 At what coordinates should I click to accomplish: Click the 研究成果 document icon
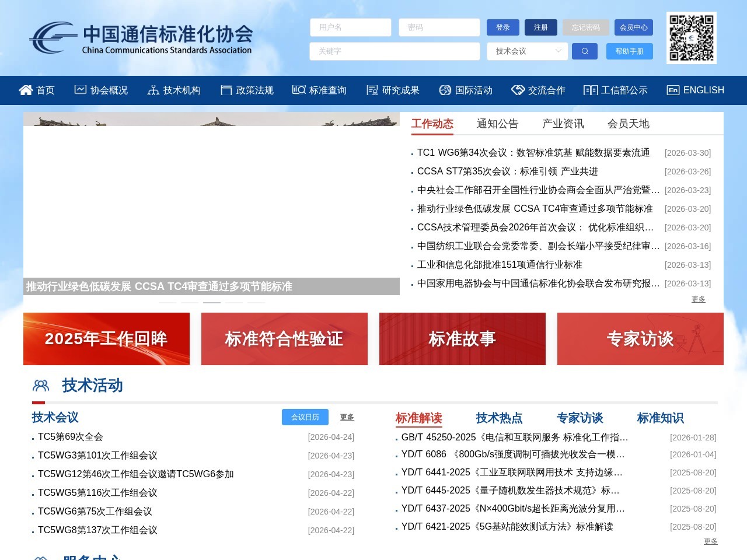(x=372, y=90)
